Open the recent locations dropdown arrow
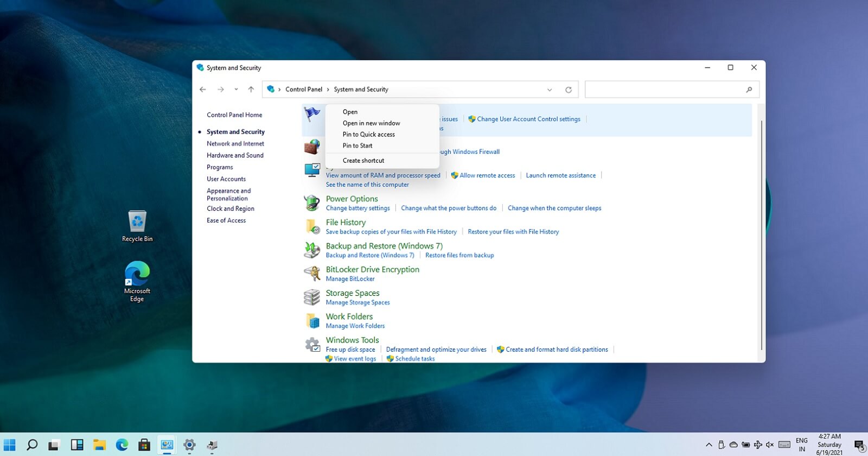868x456 pixels. coord(236,90)
